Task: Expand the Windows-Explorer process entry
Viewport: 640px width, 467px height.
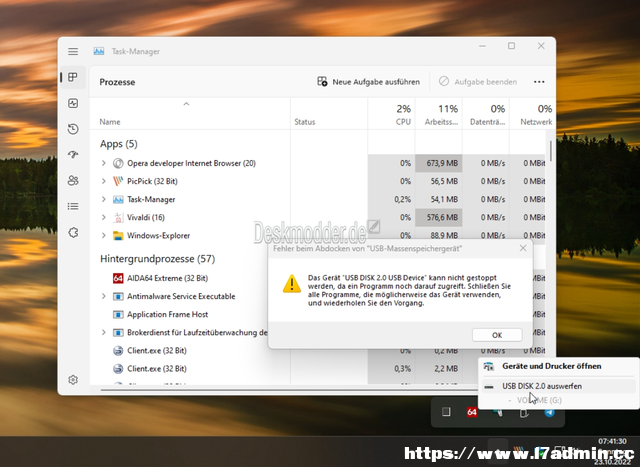Action: (x=104, y=236)
